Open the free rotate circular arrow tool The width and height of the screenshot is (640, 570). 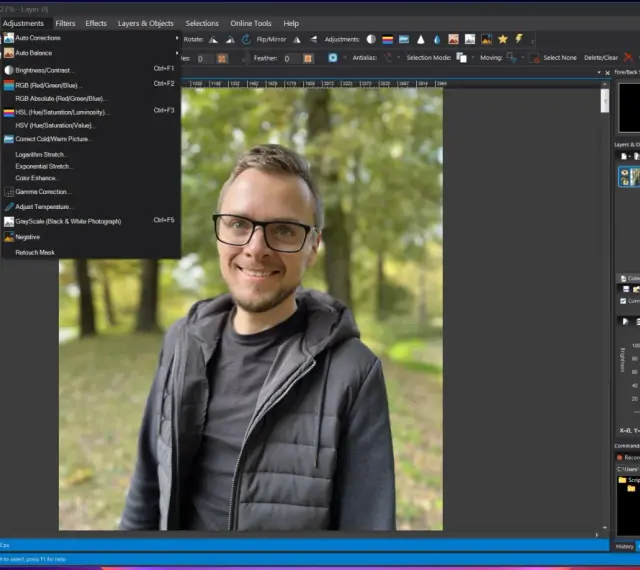tap(246, 40)
